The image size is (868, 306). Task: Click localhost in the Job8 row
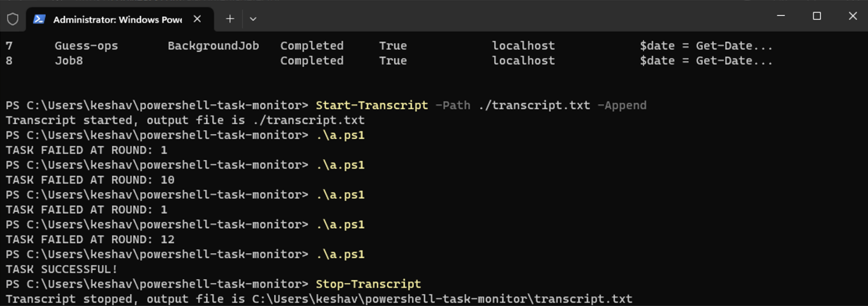tap(523, 60)
